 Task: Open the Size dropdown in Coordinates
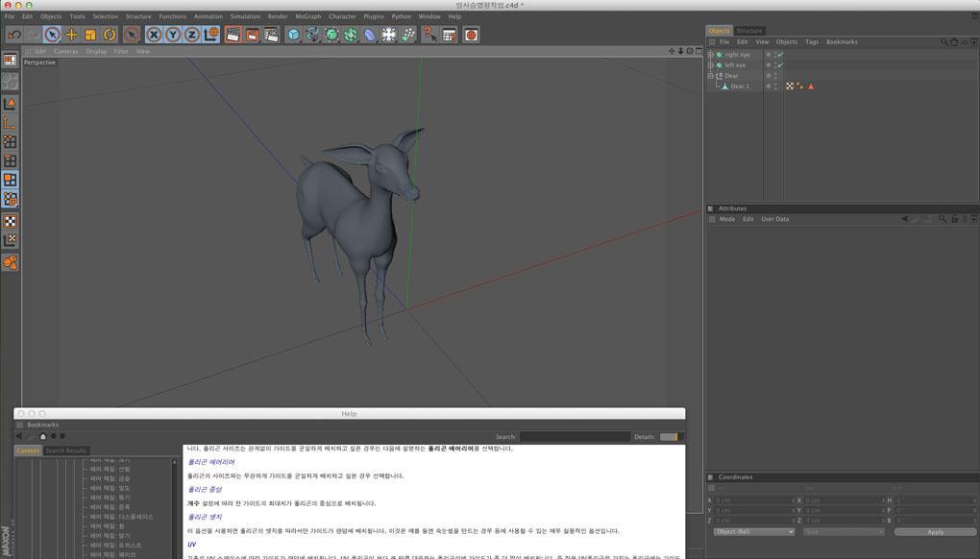coord(844,532)
